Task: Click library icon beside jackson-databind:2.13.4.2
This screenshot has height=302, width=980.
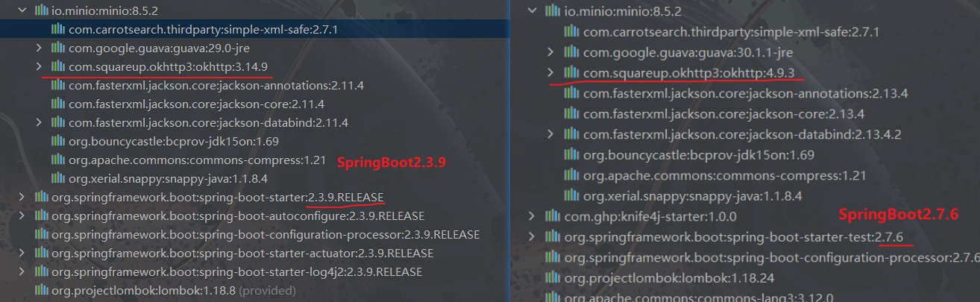Action: (x=571, y=135)
